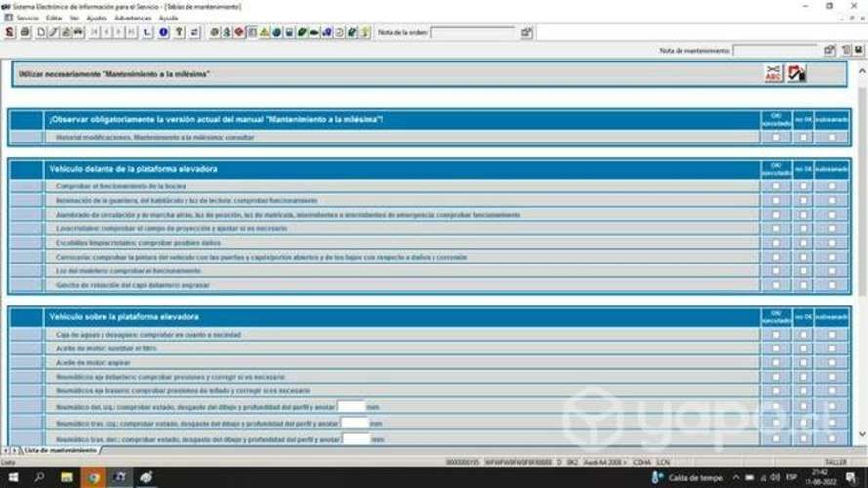This screenshot has width=868, height=488.
Task: Open Chrome from the Windows taskbar
Action: 93,477
